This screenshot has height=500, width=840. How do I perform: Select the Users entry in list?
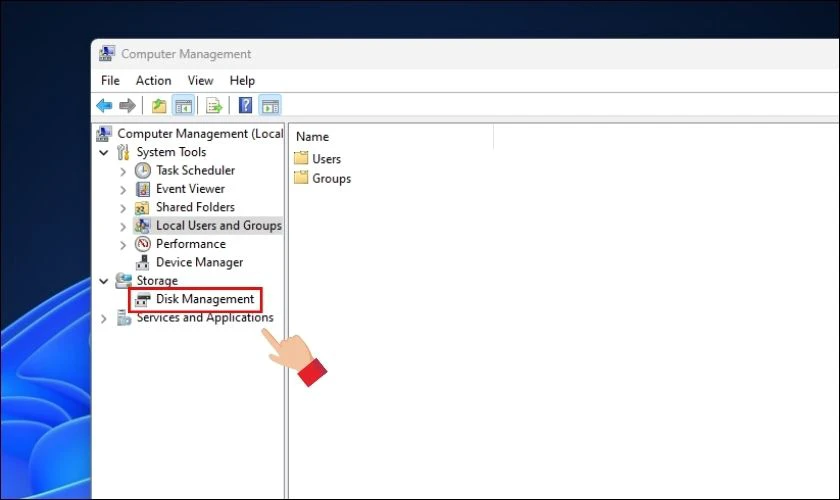coord(326,159)
